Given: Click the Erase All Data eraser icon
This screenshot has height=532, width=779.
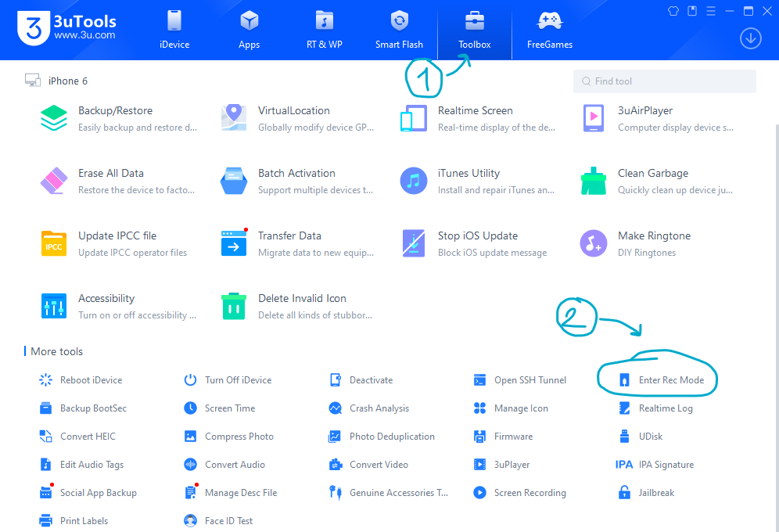Looking at the screenshot, I should [x=54, y=181].
